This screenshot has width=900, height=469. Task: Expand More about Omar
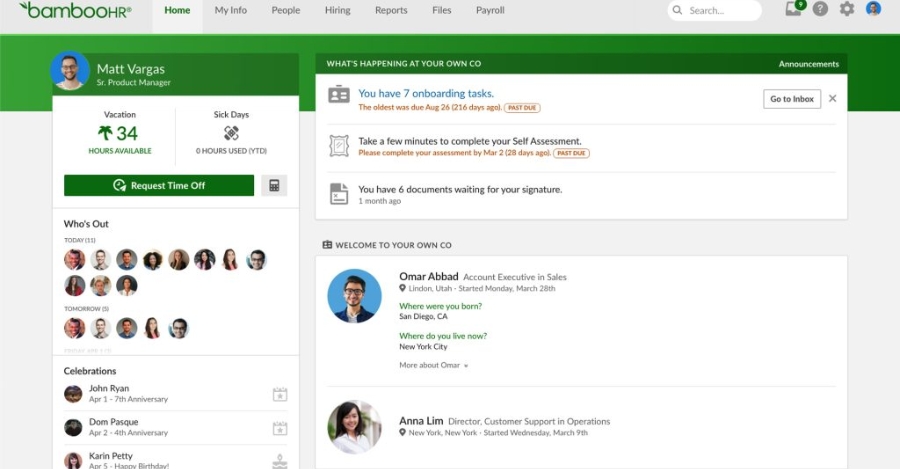pos(434,366)
